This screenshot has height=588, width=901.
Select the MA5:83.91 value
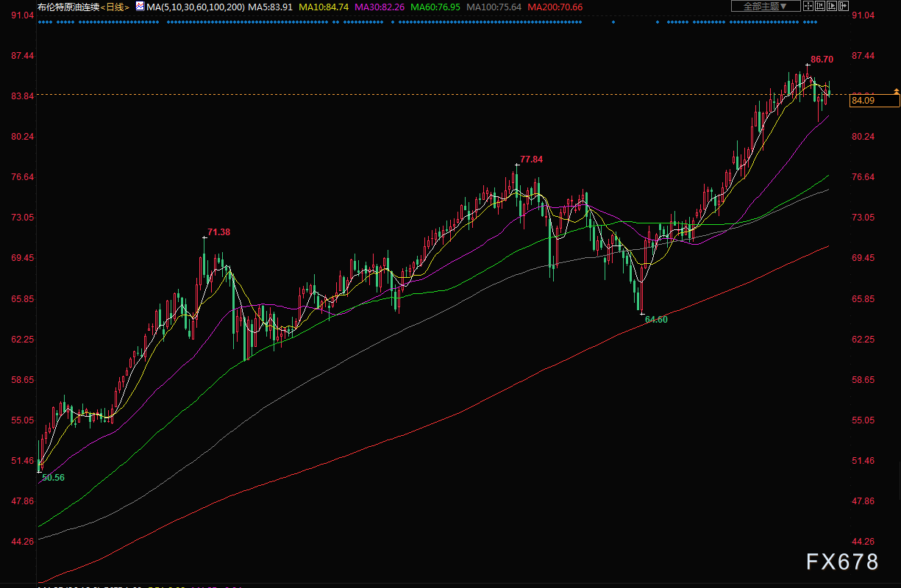click(271, 7)
